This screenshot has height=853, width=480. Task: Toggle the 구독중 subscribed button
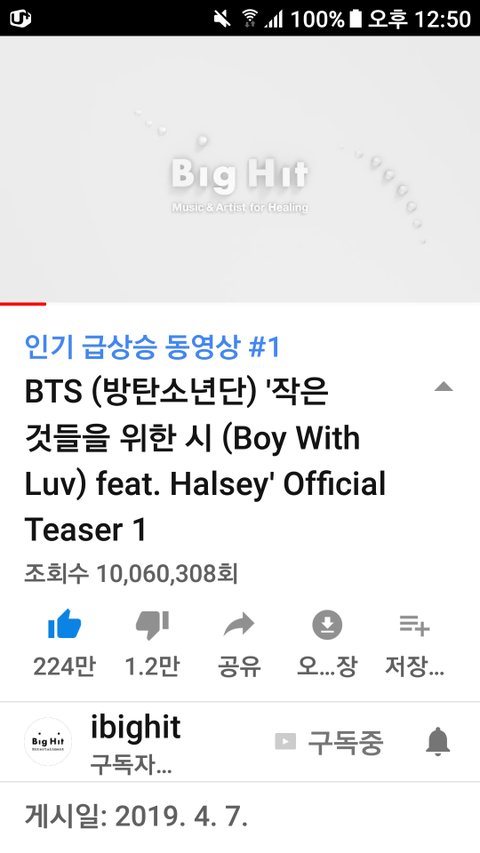(x=329, y=742)
